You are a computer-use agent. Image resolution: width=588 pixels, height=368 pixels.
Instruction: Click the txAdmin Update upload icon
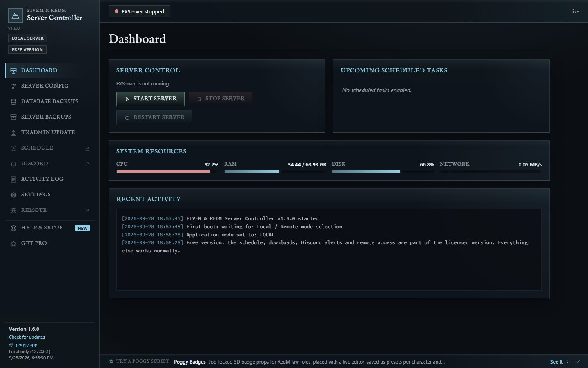(13, 132)
